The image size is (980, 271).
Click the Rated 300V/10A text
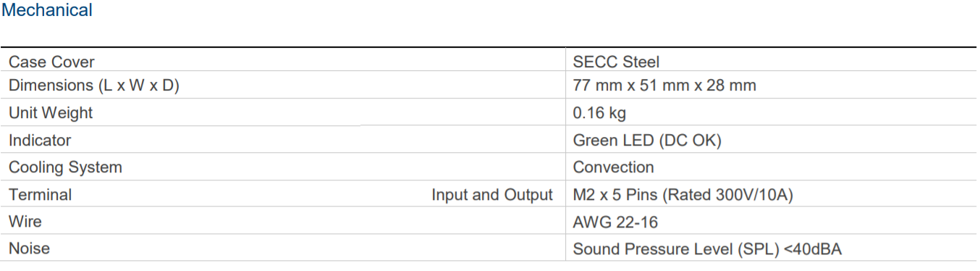730,195
